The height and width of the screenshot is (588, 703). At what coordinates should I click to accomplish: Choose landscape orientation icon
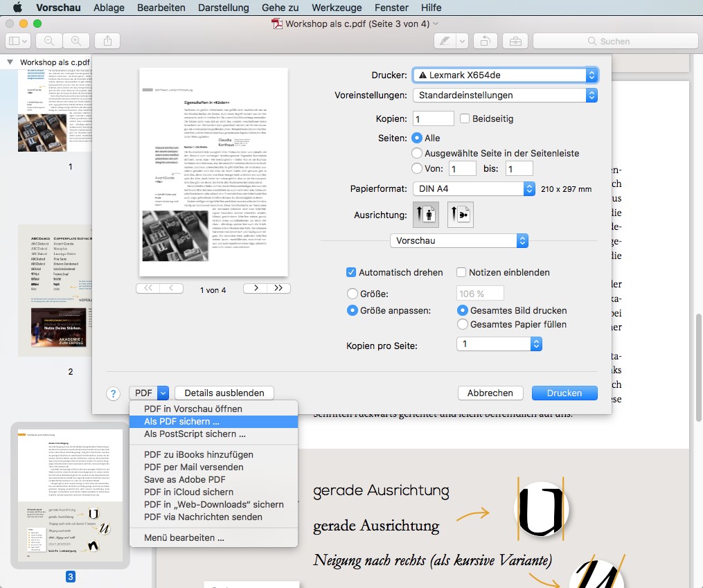coord(460,214)
